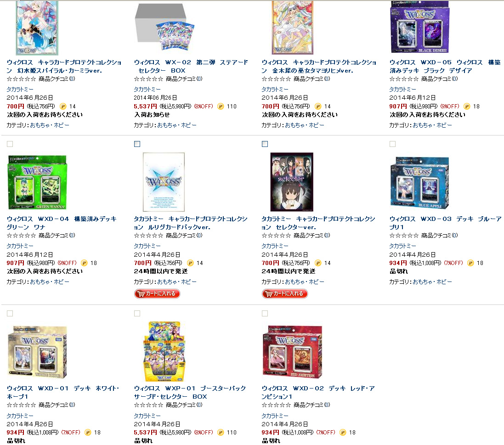Mark checkbox above White Hope deck
The image size is (504, 445).
point(10,313)
